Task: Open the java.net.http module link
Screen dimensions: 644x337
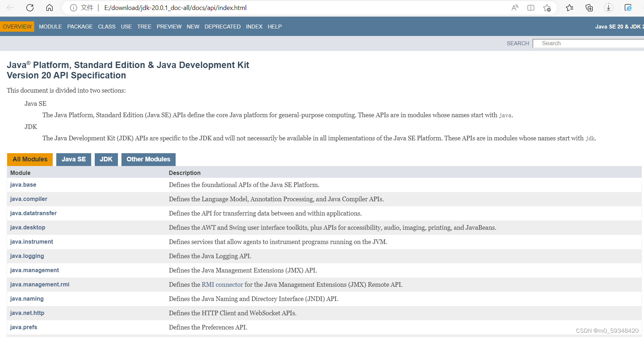Action: tap(27, 313)
